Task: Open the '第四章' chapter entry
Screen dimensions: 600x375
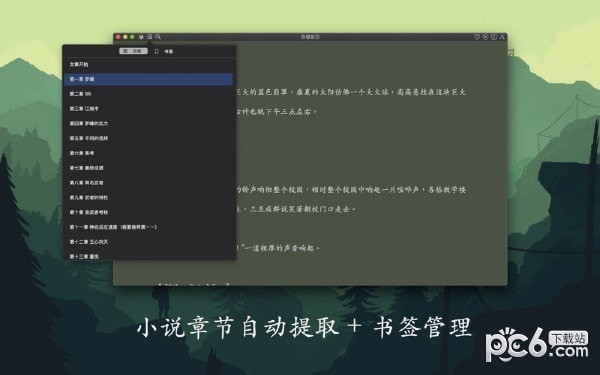Action: tap(148, 124)
